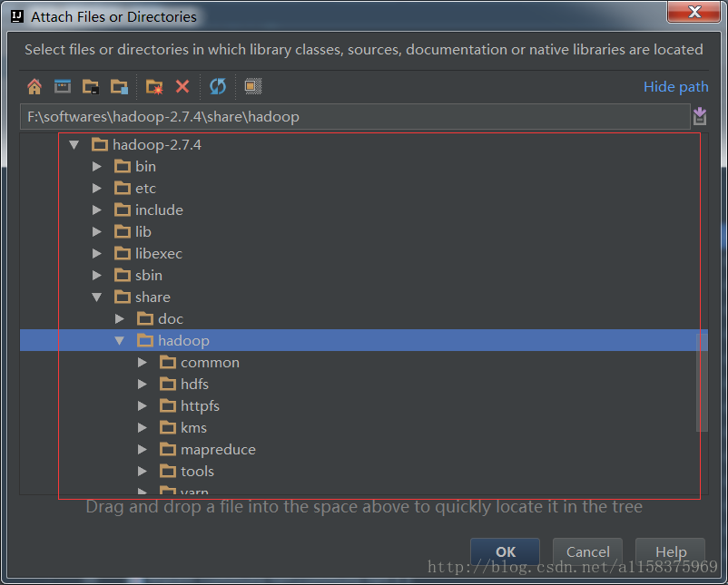This screenshot has width=728, height=585.
Task: Click the red Delete icon
Action: pos(182,86)
